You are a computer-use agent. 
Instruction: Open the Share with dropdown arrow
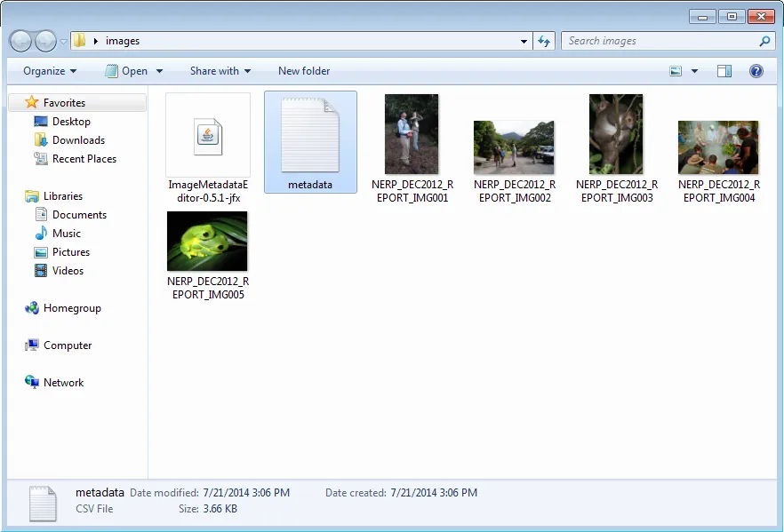[x=247, y=71]
